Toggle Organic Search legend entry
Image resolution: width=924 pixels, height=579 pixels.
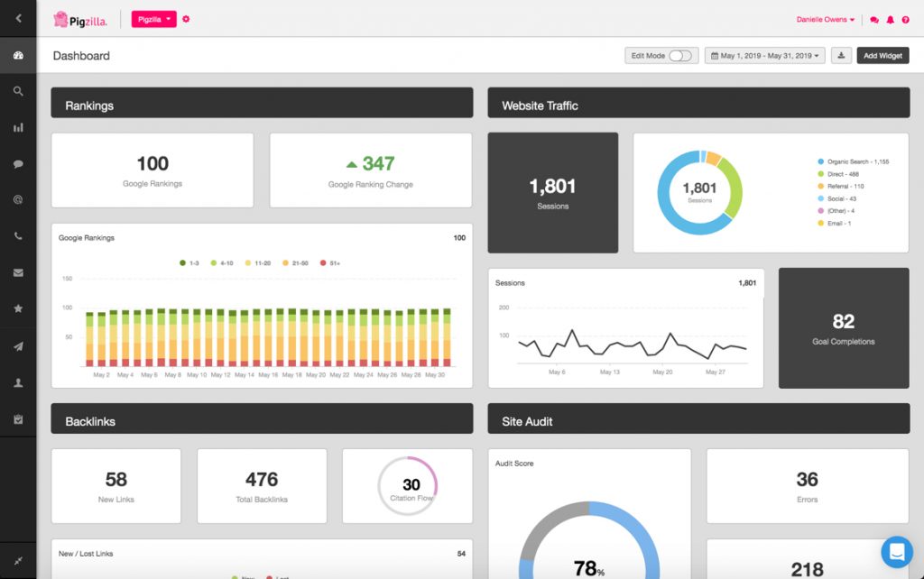(854, 161)
